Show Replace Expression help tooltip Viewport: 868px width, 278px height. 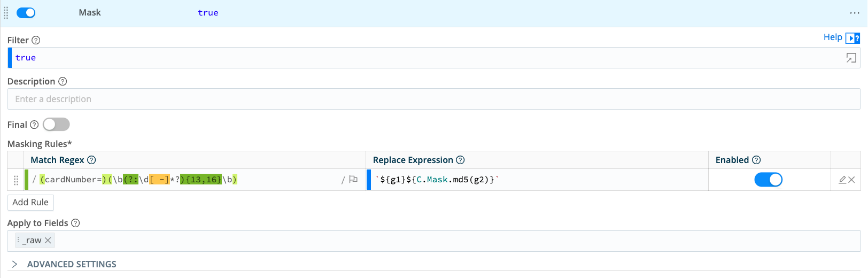pyautogui.click(x=460, y=160)
